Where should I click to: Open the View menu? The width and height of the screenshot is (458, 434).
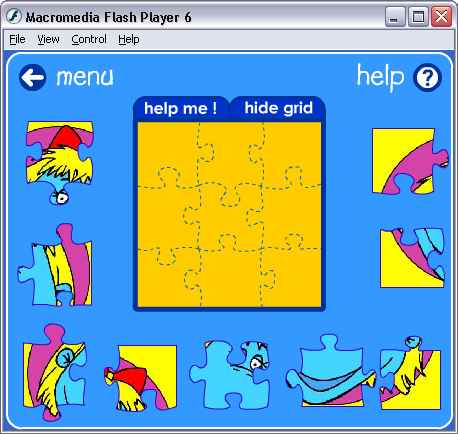(48, 39)
